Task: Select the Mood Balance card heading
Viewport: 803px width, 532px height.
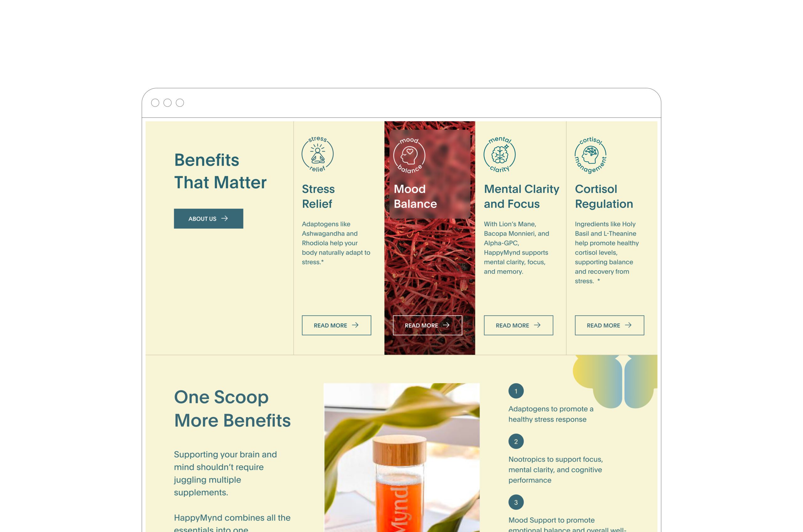Action: [x=415, y=196]
